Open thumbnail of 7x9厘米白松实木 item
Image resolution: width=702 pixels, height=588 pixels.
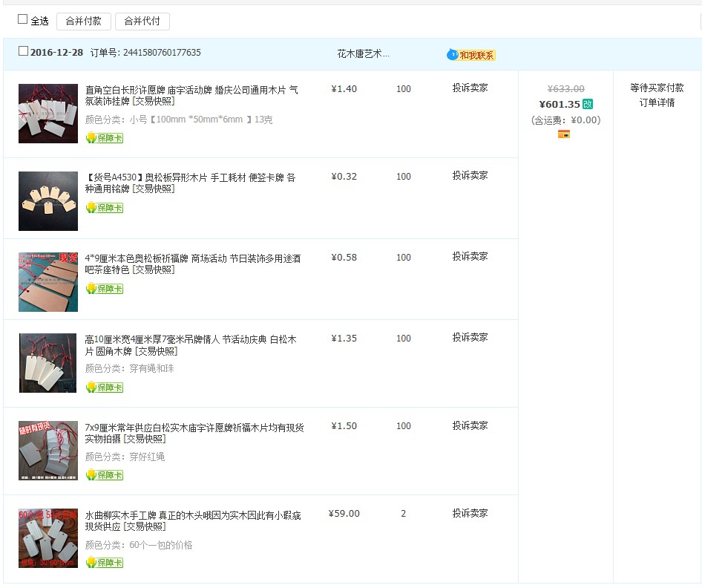48,451
